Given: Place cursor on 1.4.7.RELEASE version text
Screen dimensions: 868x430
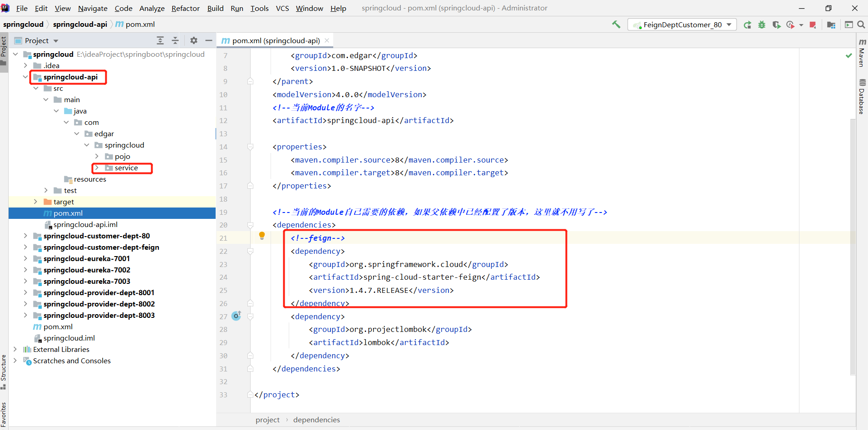Looking at the screenshot, I should click(379, 291).
